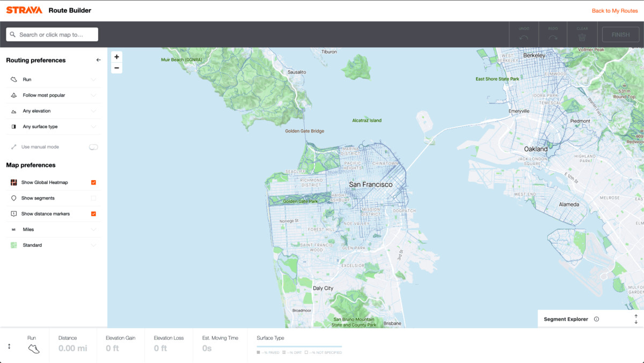This screenshot has height=363, width=644.
Task: Click the Segment Explorer info icon
Action: (x=596, y=319)
